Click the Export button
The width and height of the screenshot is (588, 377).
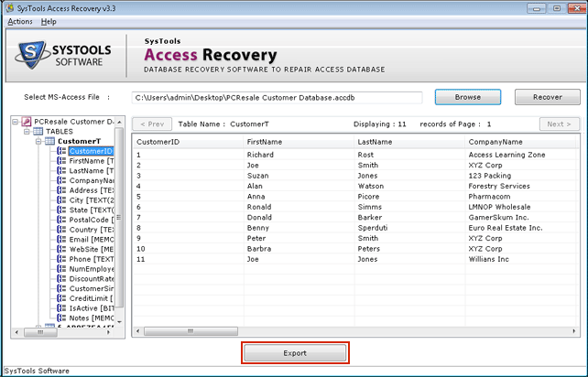click(x=295, y=353)
